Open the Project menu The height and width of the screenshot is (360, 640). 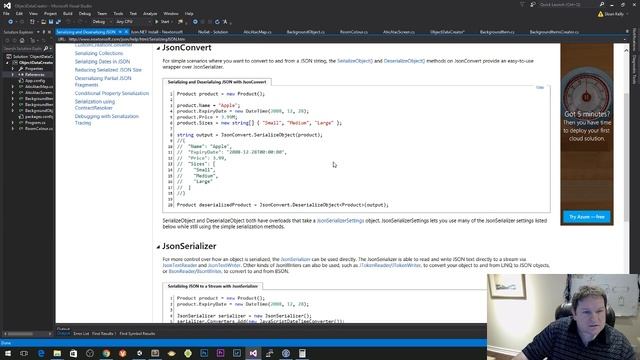[x=50, y=13]
